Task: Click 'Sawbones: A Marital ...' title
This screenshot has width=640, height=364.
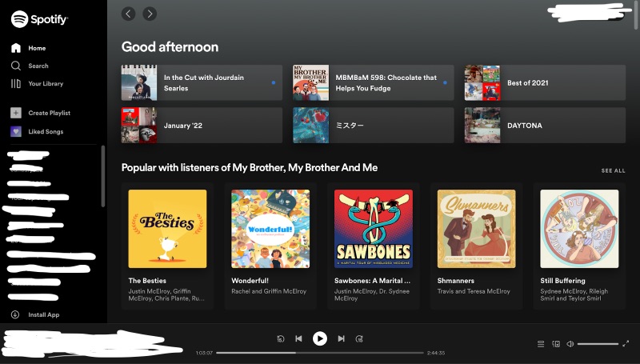Action: click(372, 281)
